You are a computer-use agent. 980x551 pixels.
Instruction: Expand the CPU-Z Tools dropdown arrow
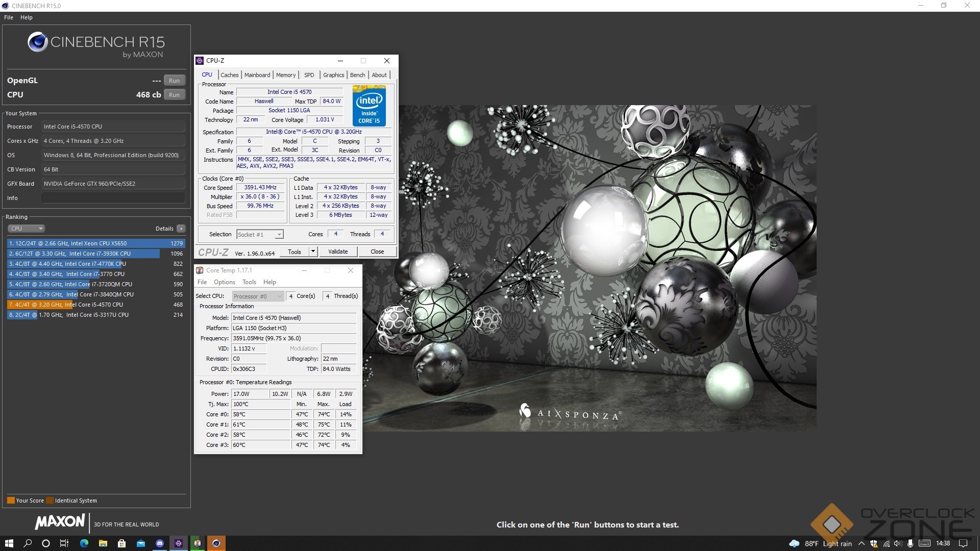[313, 252]
